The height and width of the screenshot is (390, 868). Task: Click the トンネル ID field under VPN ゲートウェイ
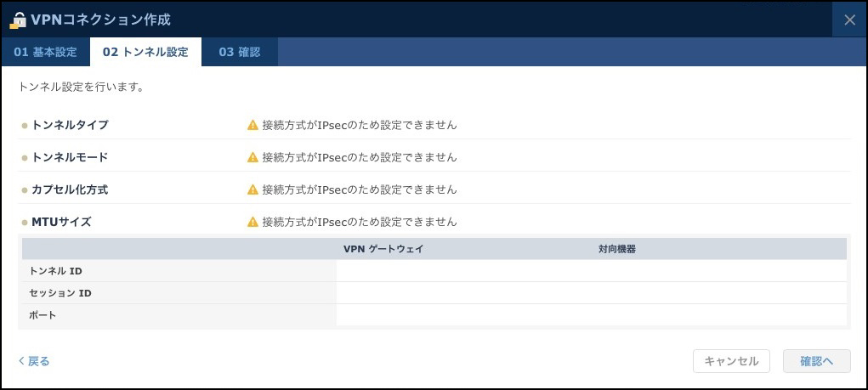463,271
